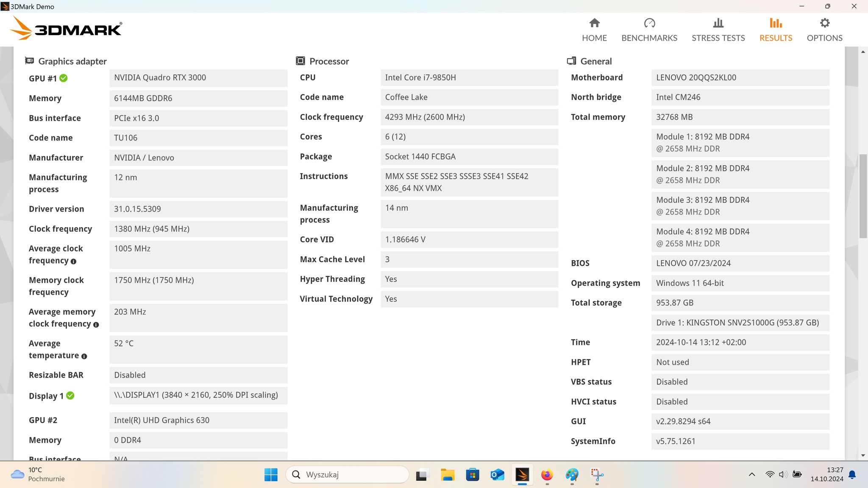868x488 pixels.
Task: Click the driver version 31.0.15.5309
Action: tap(198, 209)
